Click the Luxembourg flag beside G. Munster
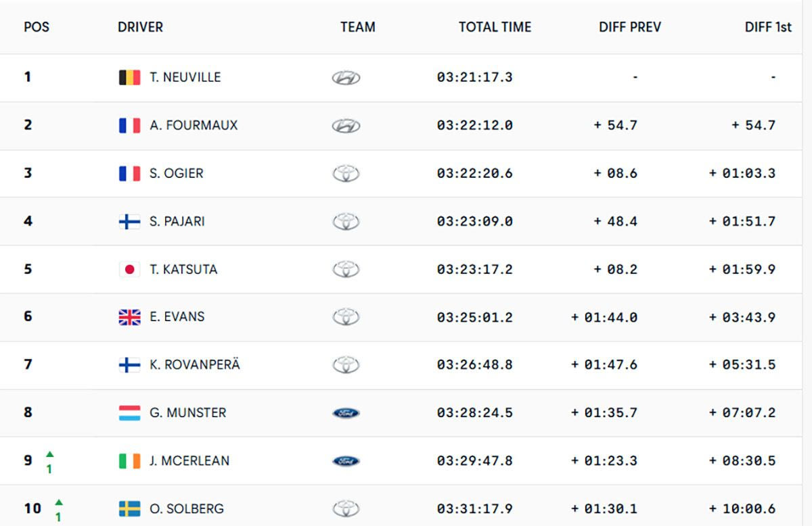812x526 pixels. [x=129, y=413]
